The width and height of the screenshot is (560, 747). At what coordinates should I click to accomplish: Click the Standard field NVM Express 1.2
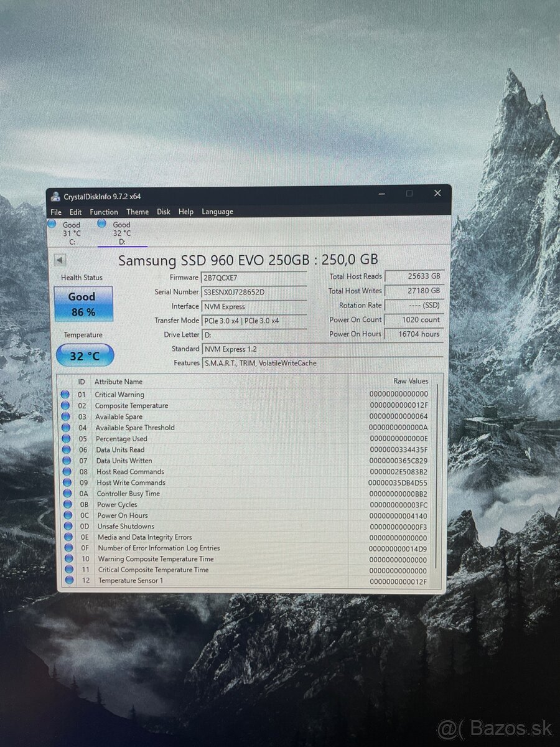(x=322, y=349)
